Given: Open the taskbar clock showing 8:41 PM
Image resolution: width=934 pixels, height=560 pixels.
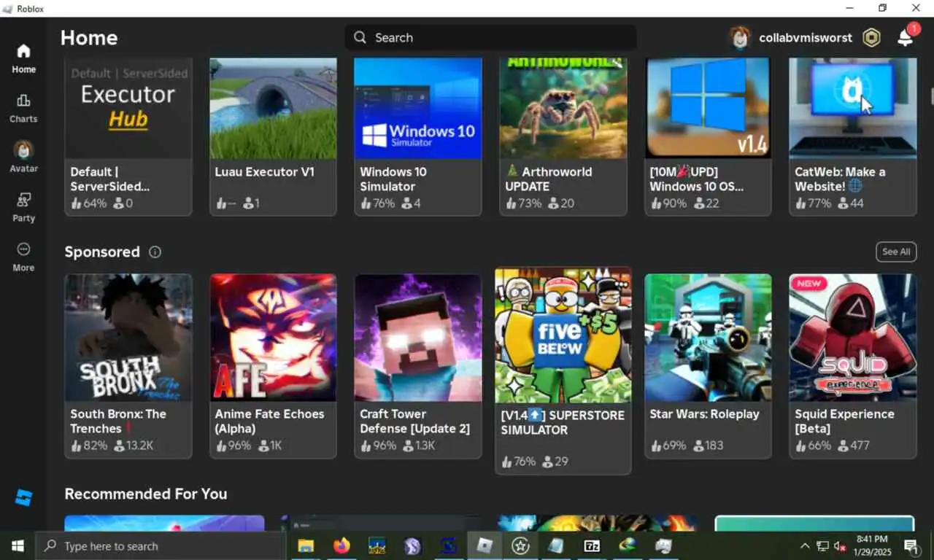Looking at the screenshot, I should pos(872,545).
